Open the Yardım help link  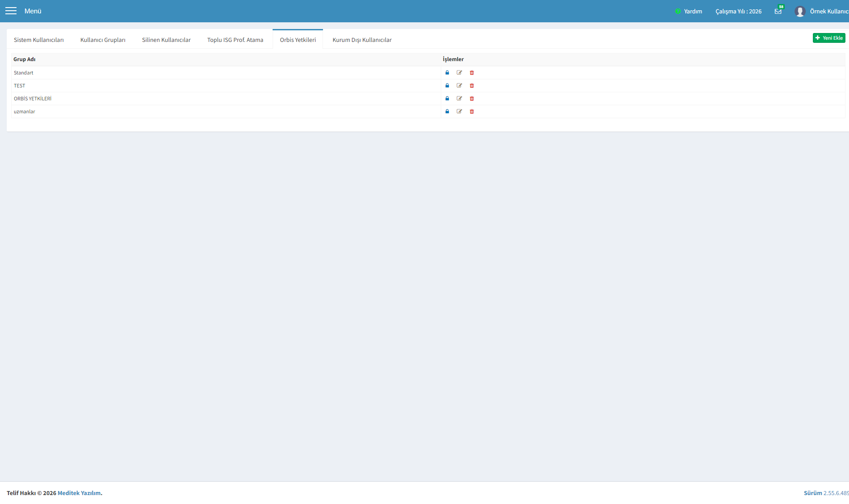689,11
